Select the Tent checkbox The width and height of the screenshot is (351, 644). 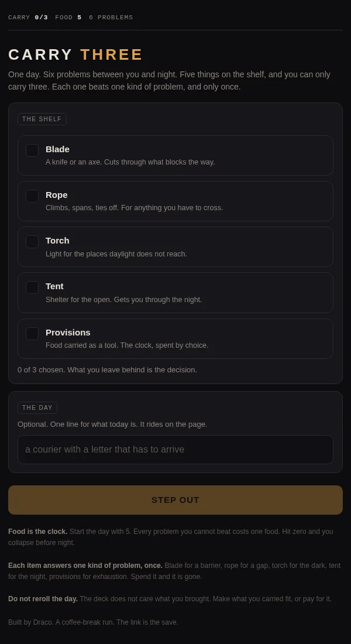(32, 287)
